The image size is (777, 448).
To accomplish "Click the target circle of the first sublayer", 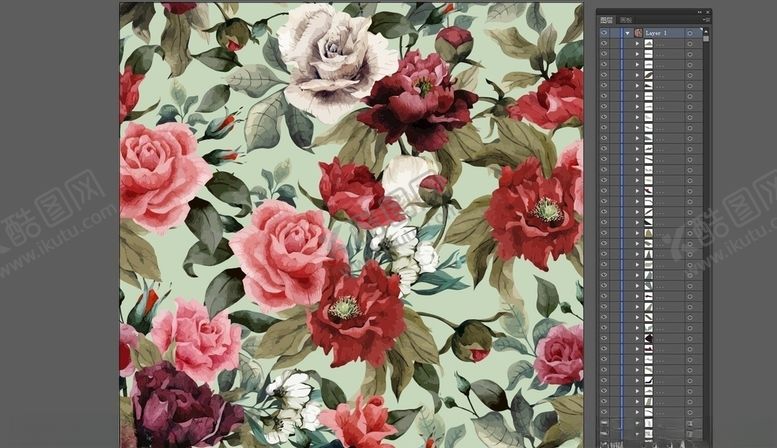I will pyautogui.click(x=690, y=44).
